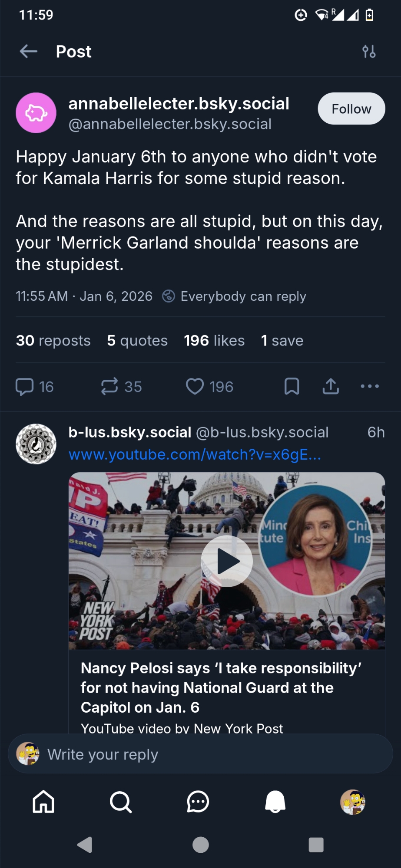
Task: Open more options three-dot menu
Action: click(370, 386)
